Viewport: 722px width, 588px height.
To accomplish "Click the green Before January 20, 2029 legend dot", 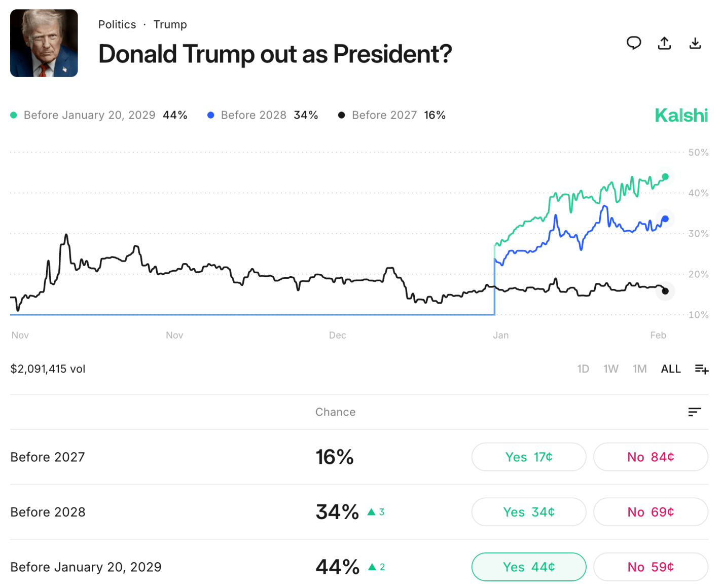I will pos(14,116).
